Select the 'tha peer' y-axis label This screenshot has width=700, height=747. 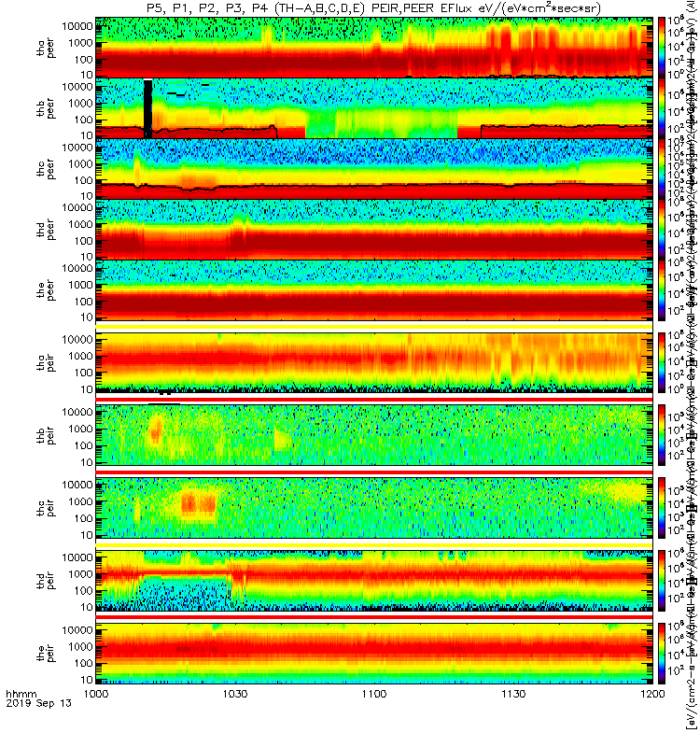(x=46, y=48)
